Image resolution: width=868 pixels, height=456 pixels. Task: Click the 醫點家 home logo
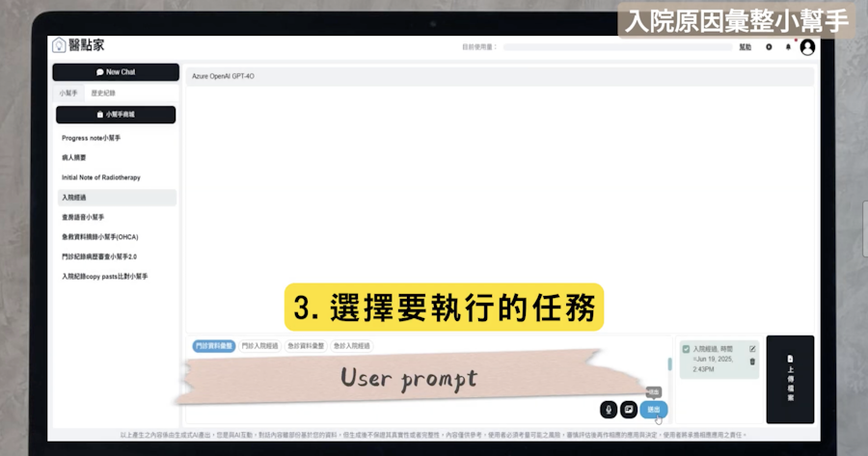(78, 45)
